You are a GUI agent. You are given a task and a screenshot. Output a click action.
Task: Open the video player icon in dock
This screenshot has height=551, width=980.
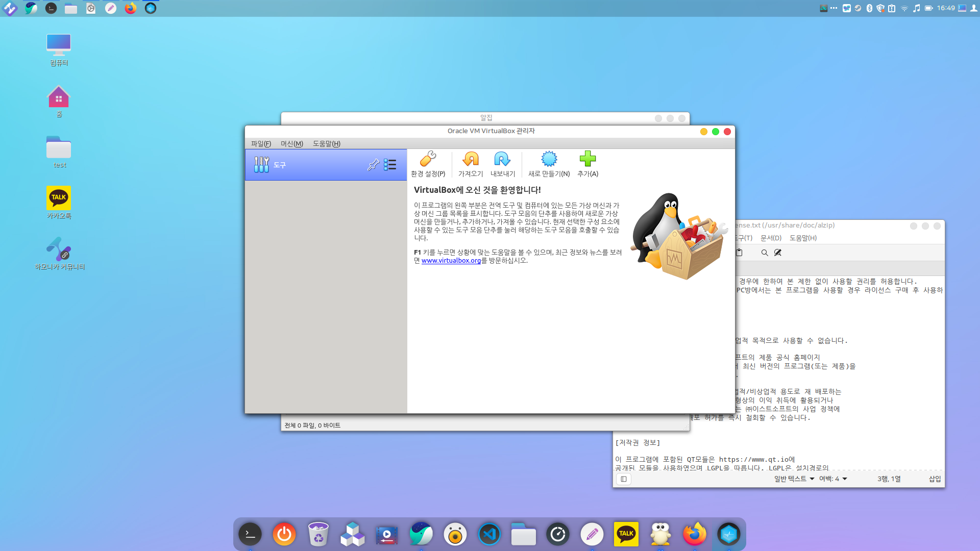(x=387, y=534)
